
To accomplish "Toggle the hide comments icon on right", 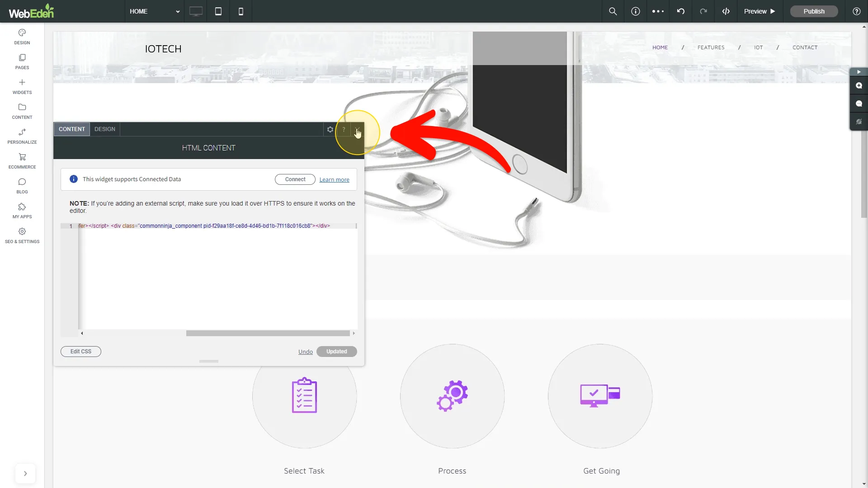I will point(859,122).
